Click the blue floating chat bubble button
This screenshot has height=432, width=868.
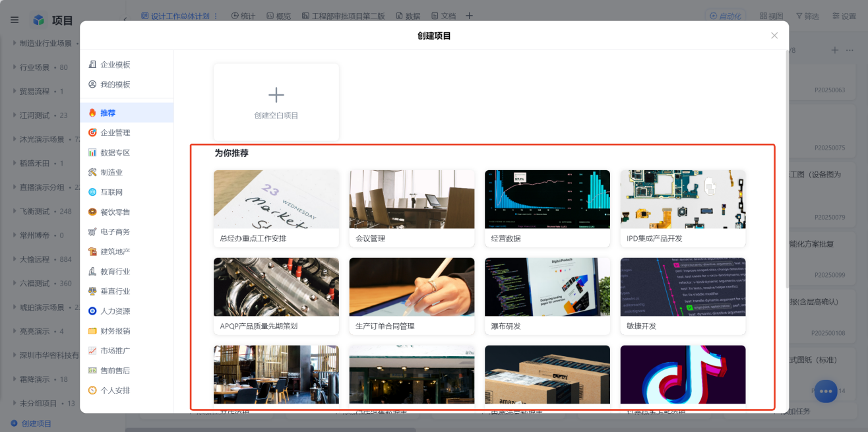point(825,390)
